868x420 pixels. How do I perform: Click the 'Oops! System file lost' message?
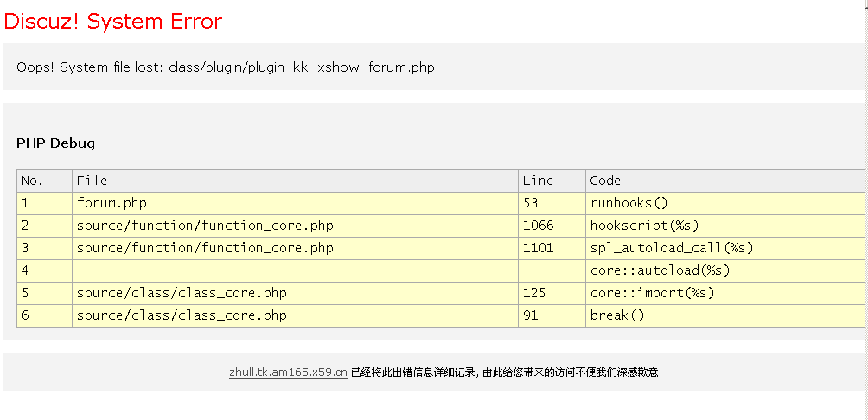(226, 67)
